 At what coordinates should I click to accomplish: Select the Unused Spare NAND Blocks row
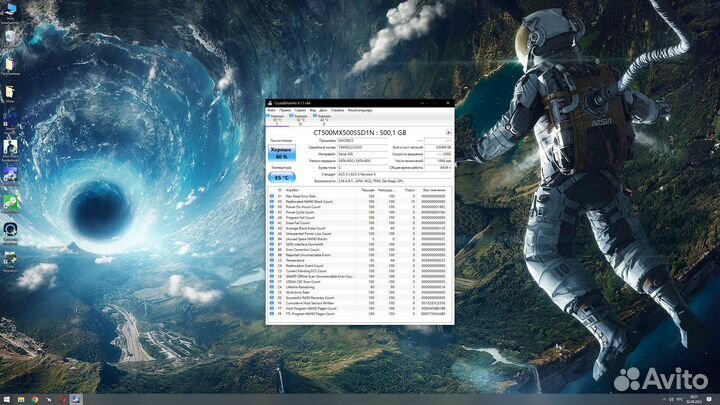pyautogui.click(x=360, y=239)
